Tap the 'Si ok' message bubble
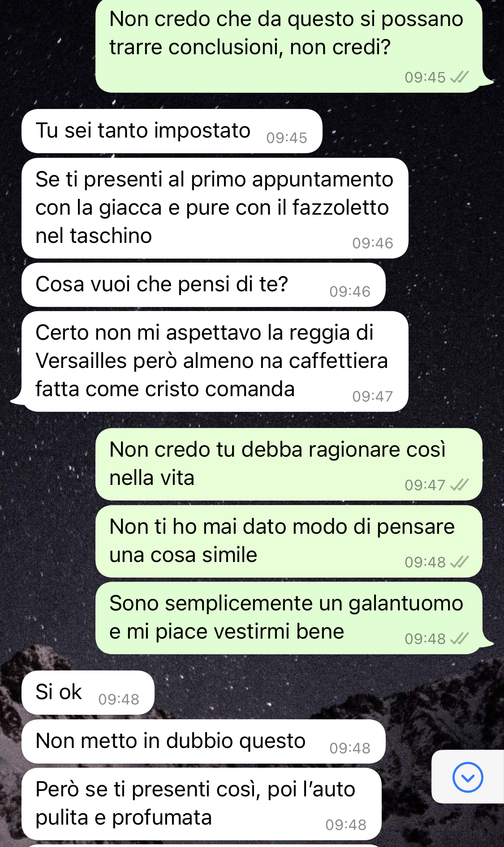The width and height of the screenshot is (504, 847). 88,693
